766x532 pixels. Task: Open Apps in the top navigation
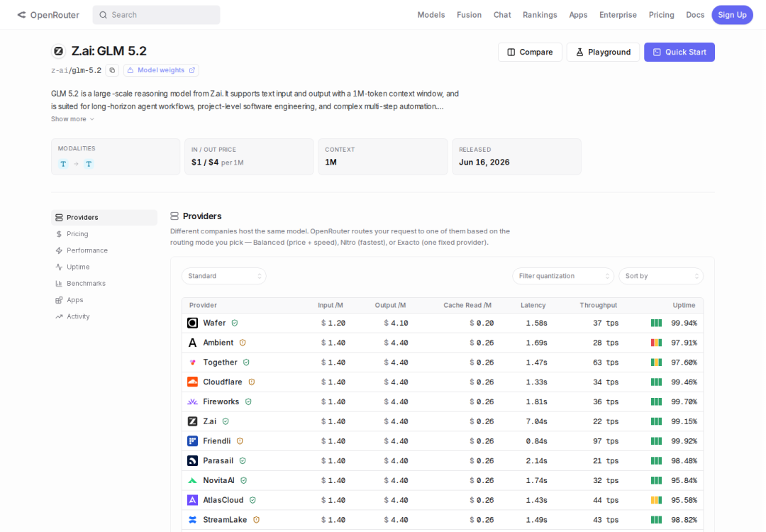[578, 15]
